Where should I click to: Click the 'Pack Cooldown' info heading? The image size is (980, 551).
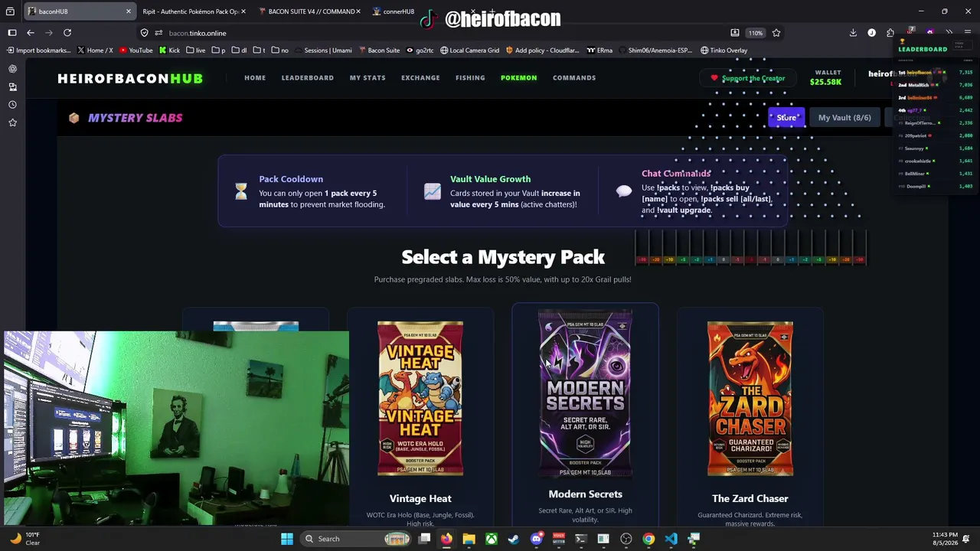pyautogui.click(x=291, y=179)
